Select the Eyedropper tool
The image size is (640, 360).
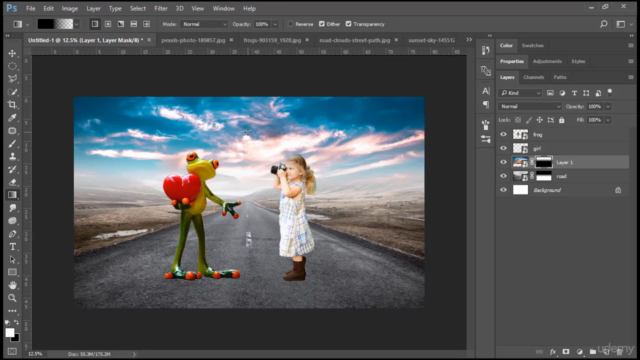12,118
